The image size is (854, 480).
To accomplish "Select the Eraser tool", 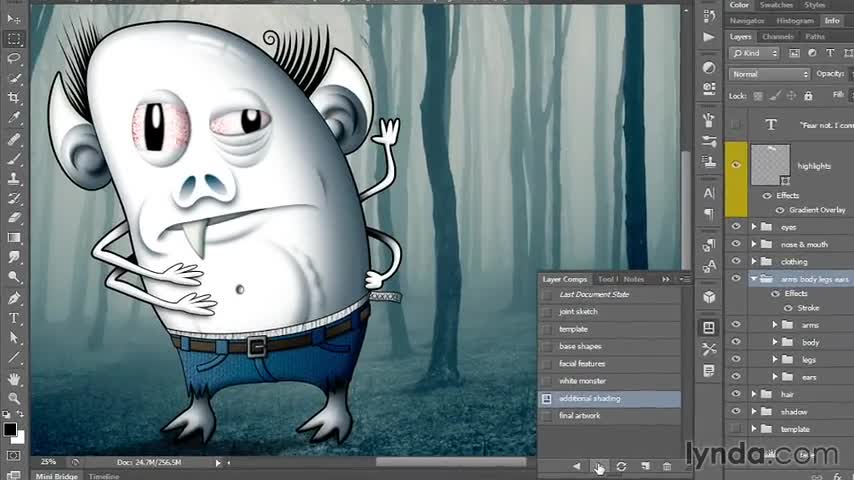I will [14, 218].
